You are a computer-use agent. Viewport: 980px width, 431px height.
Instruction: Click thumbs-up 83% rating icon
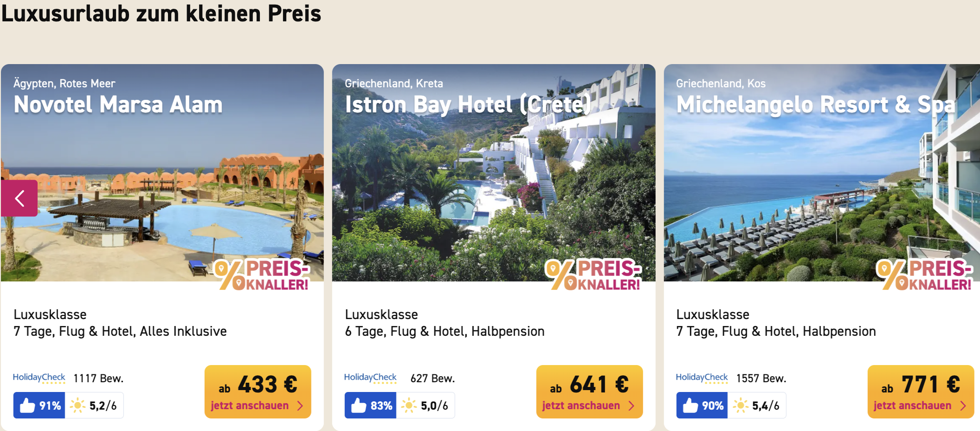[359, 405]
